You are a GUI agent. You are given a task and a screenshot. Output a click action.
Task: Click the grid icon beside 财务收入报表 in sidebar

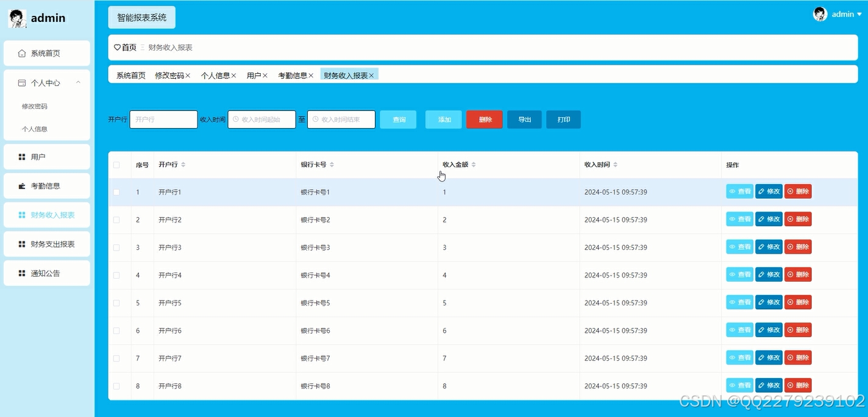pos(22,215)
